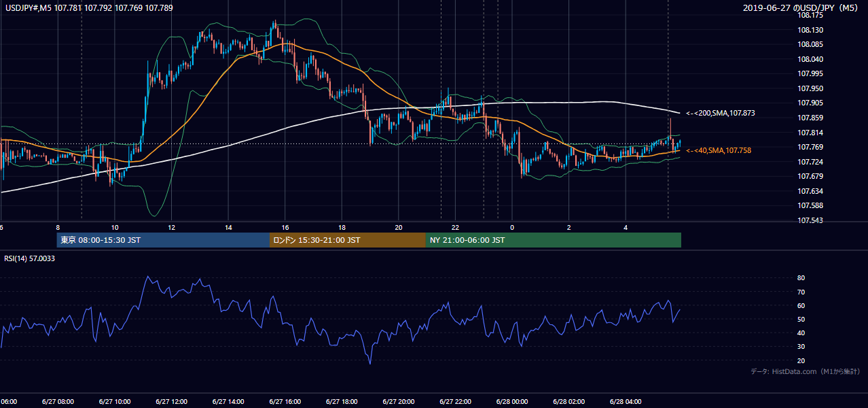Click RSI scale level 30
This screenshot has height=408, width=868.
click(801, 347)
